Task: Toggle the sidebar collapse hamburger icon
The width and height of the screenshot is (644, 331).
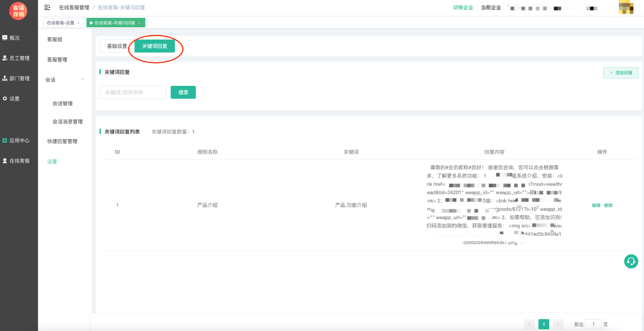Action: [x=47, y=7]
